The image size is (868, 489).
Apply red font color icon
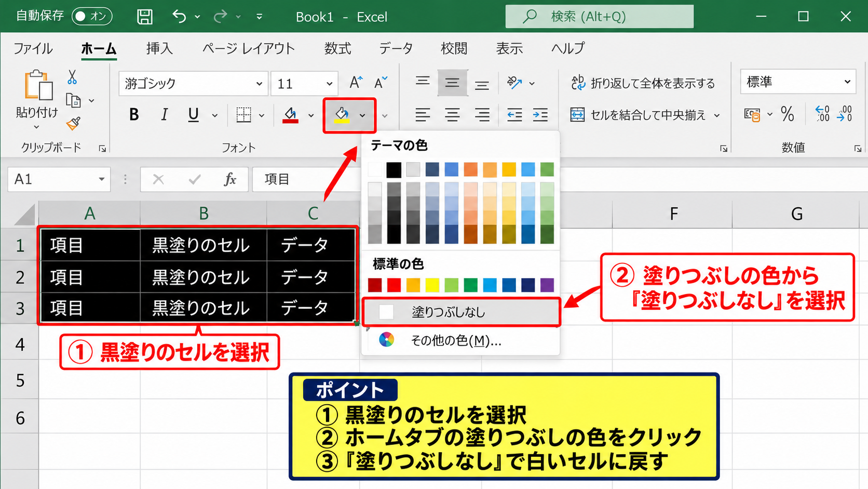click(x=290, y=115)
